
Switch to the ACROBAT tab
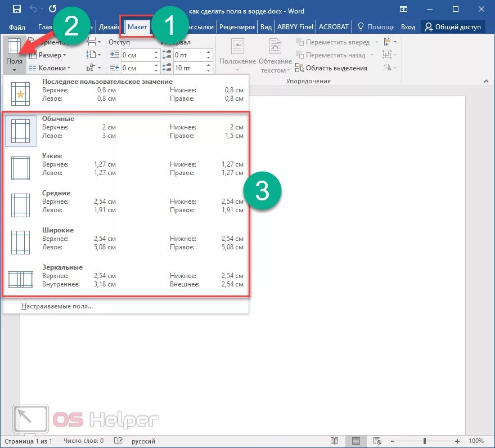[x=334, y=27]
